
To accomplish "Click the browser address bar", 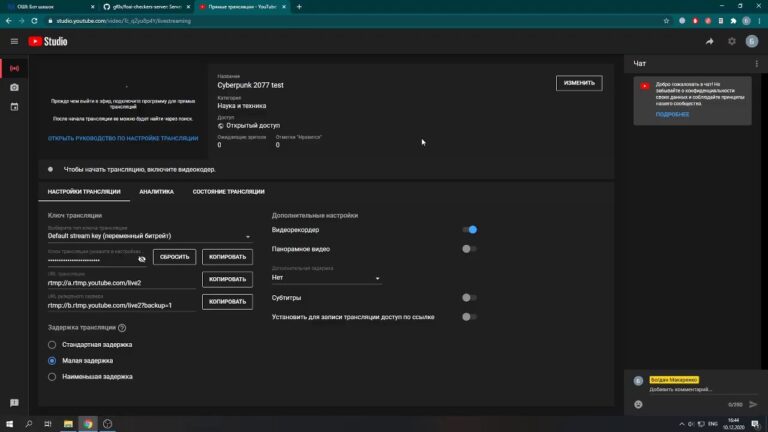I will [x=353, y=21].
